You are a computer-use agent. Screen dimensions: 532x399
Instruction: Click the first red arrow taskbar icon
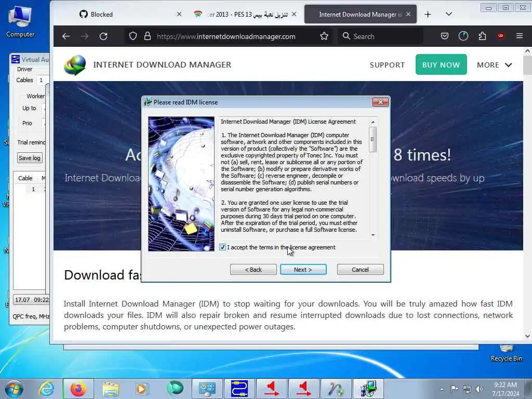click(271, 389)
